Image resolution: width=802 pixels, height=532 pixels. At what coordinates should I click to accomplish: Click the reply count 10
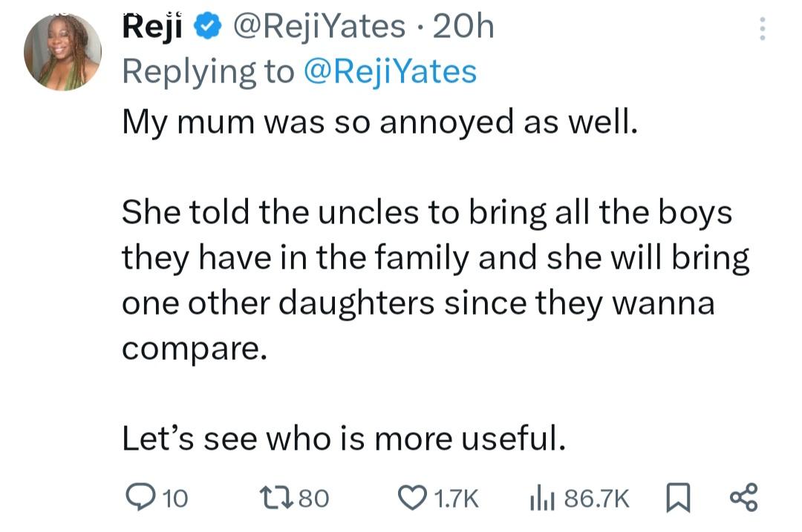(175, 498)
